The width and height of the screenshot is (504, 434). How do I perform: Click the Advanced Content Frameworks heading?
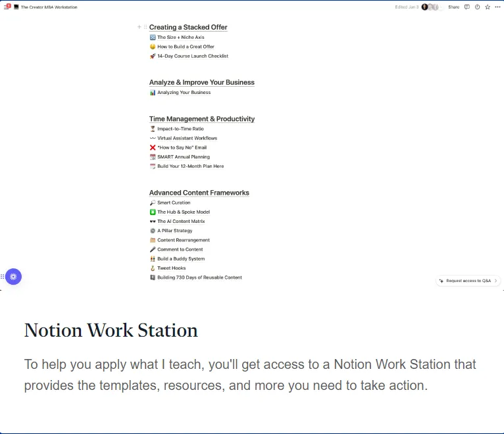click(x=199, y=193)
